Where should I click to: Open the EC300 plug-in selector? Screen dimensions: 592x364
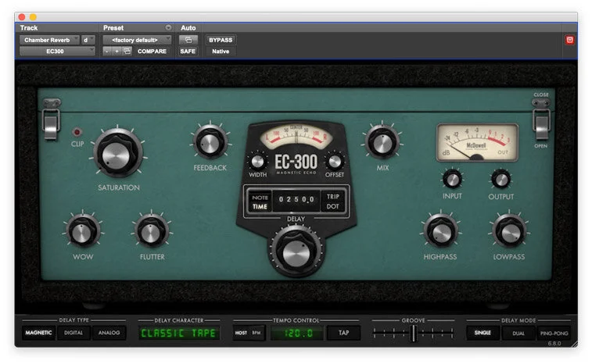(x=57, y=52)
